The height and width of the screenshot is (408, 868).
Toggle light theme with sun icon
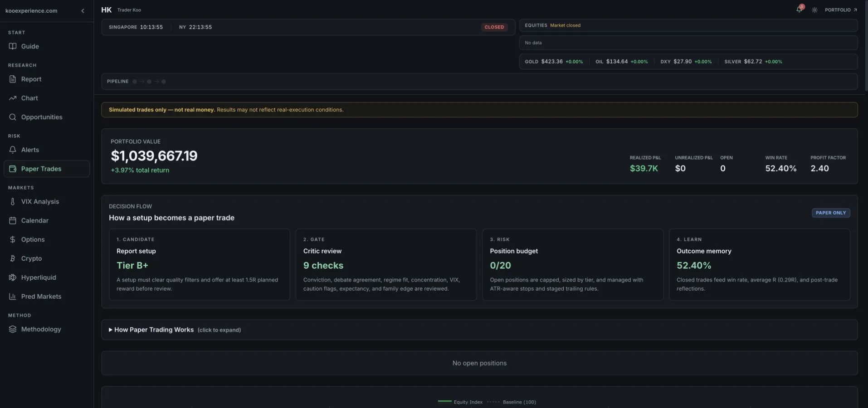click(814, 10)
